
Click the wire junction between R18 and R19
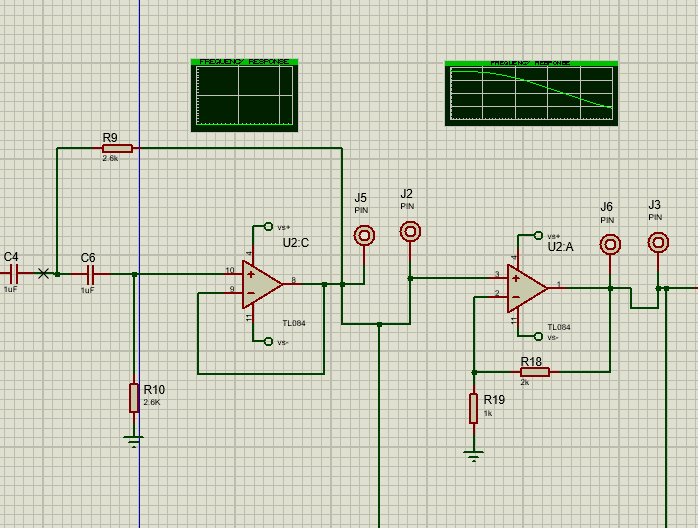point(474,372)
